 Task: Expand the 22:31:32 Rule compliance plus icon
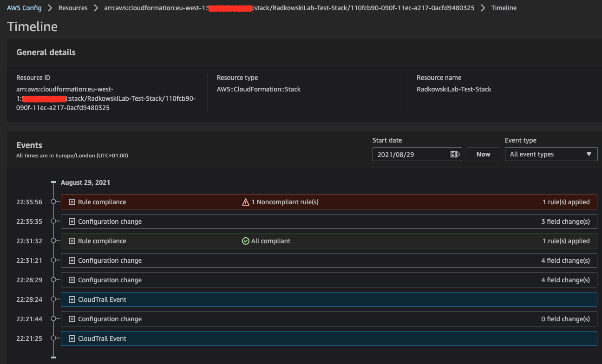72,241
